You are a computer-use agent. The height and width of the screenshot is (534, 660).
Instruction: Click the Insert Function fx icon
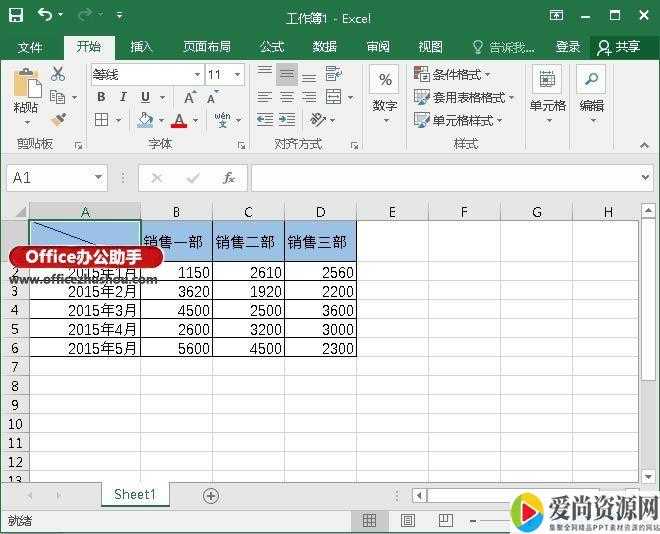pyautogui.click(x=228, y=177)
